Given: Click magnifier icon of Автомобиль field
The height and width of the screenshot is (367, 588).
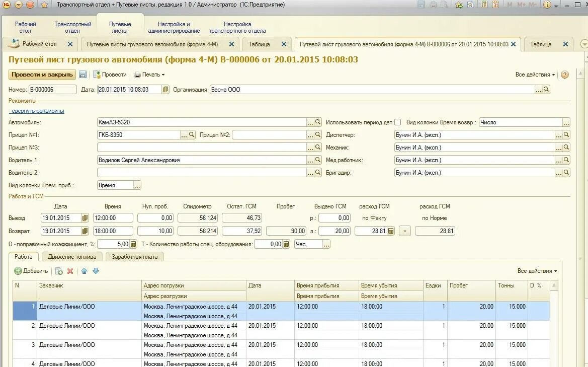Looking at the screenshot, I should 318,122.
